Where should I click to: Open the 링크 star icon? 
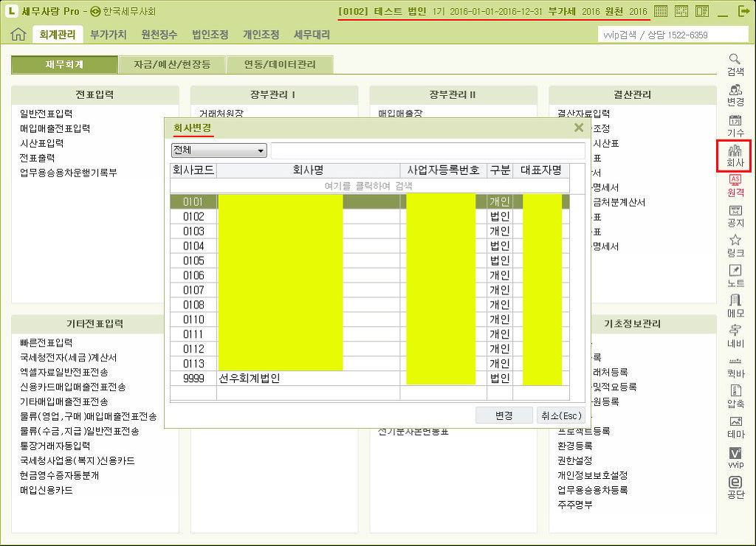pos(735,245)
